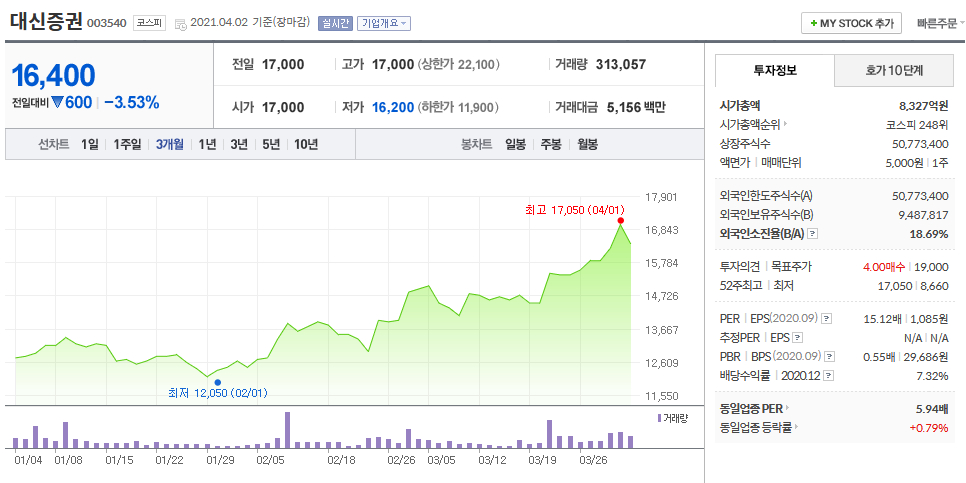Select the 1일 line chart period
The width and height of the screenshot is (966, 483).
coord(89,145)
